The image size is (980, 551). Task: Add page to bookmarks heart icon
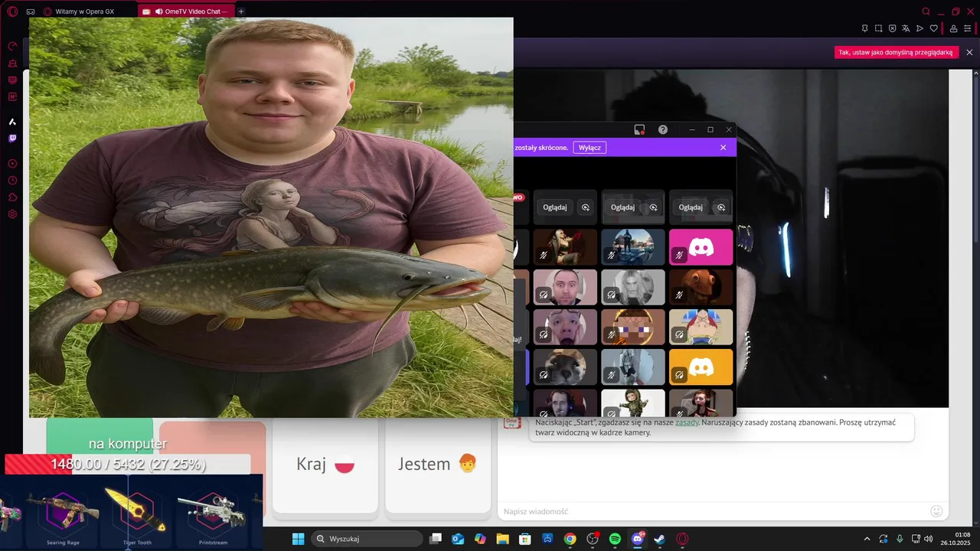934,28
